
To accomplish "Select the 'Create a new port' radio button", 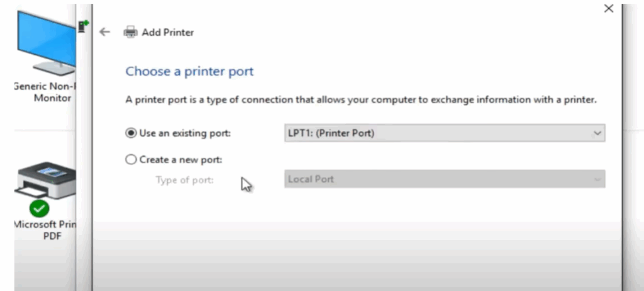I will tap(131, 160).
